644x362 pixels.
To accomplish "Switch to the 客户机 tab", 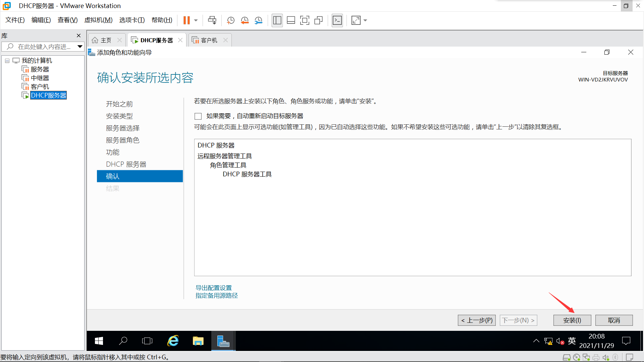I will pos(209,40).
